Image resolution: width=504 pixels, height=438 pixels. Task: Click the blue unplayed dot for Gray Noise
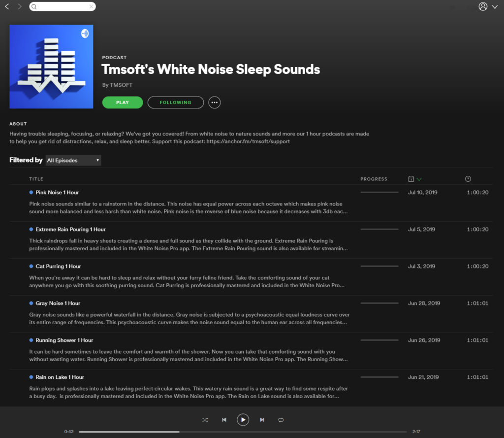[x=31, y=303]
